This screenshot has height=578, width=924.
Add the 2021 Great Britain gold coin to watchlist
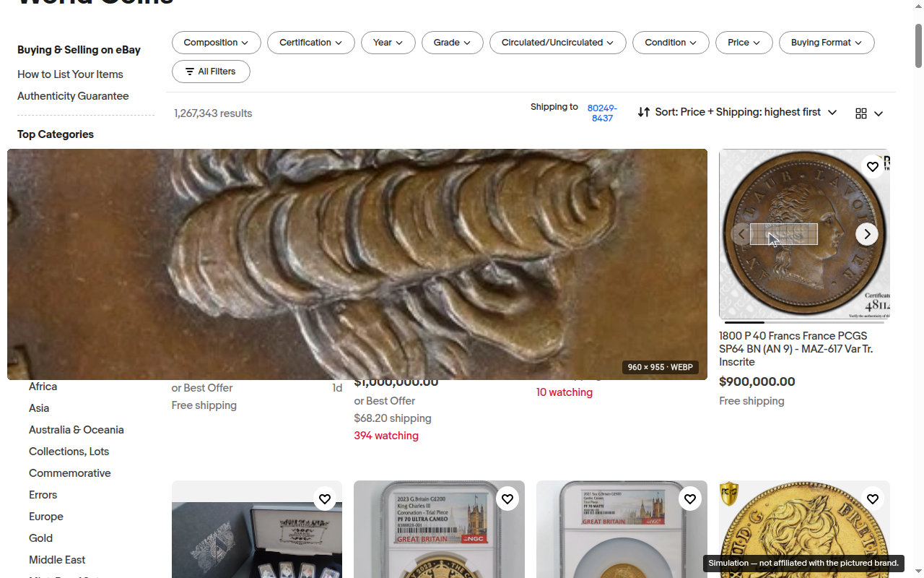coord(690,499)
